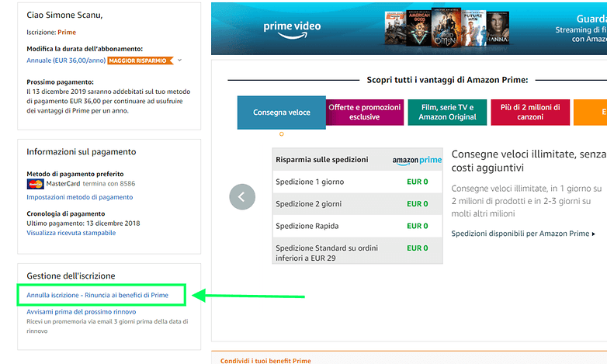The image size is (607, 364).
Task: Click MasterCard termina con 8586 text
Action: coord(91,183)
